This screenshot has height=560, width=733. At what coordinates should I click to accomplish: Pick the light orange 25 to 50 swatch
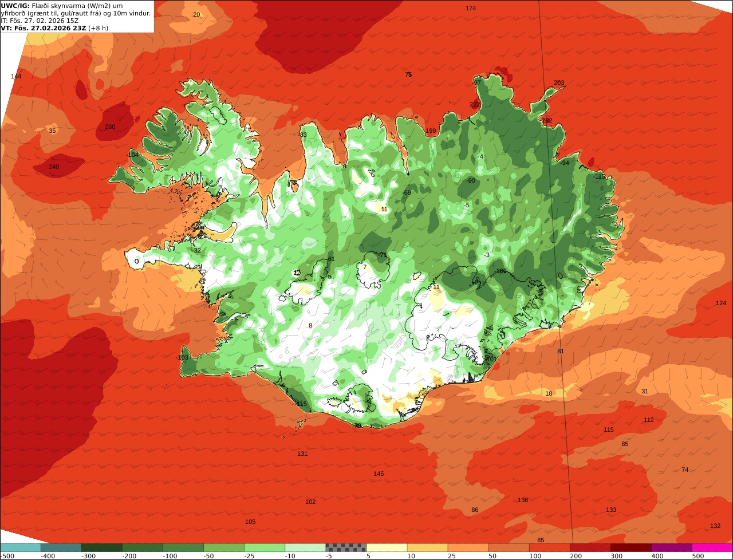tap(468, 547)
